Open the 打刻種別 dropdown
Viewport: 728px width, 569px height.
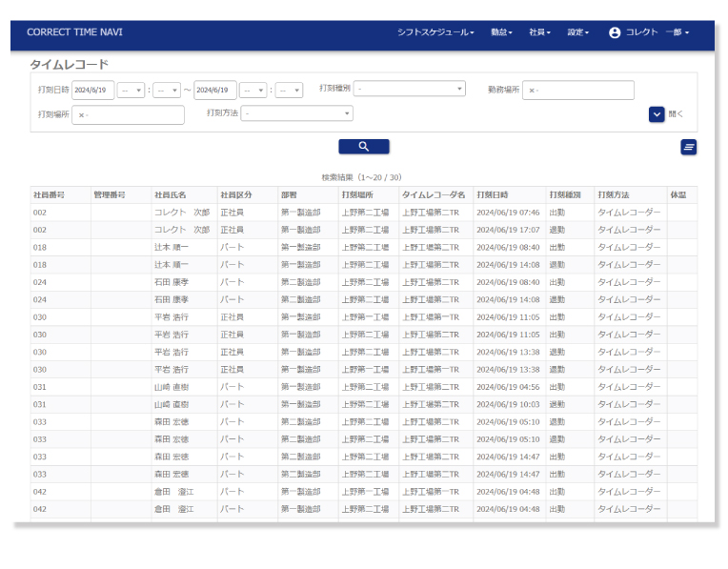(x=410, y=90)
